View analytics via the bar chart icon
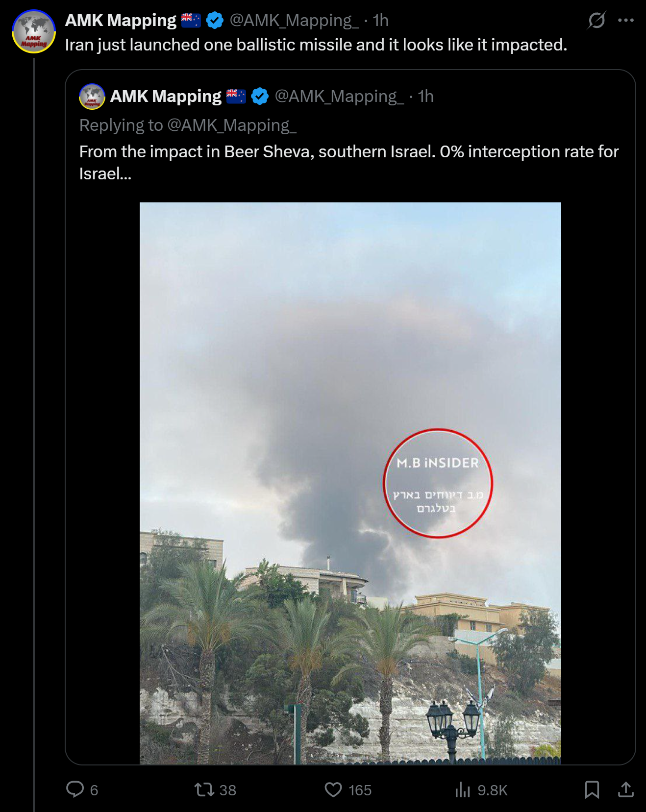The image size is (646, 812). click(462, 789)
